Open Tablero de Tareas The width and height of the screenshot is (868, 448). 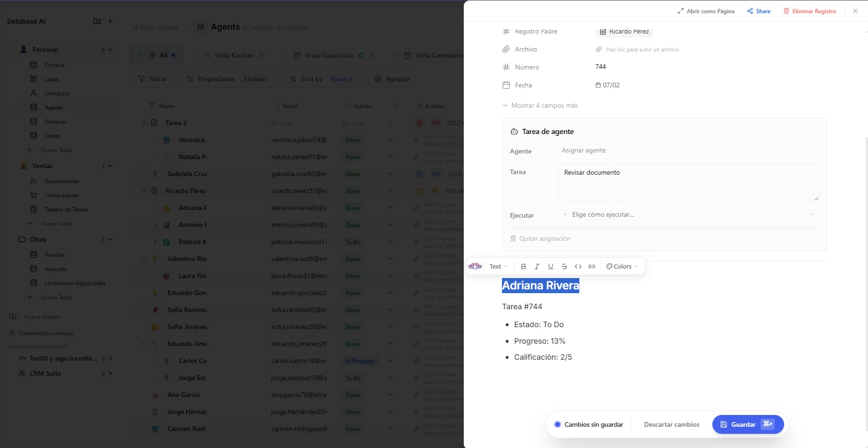pos(66,210)
